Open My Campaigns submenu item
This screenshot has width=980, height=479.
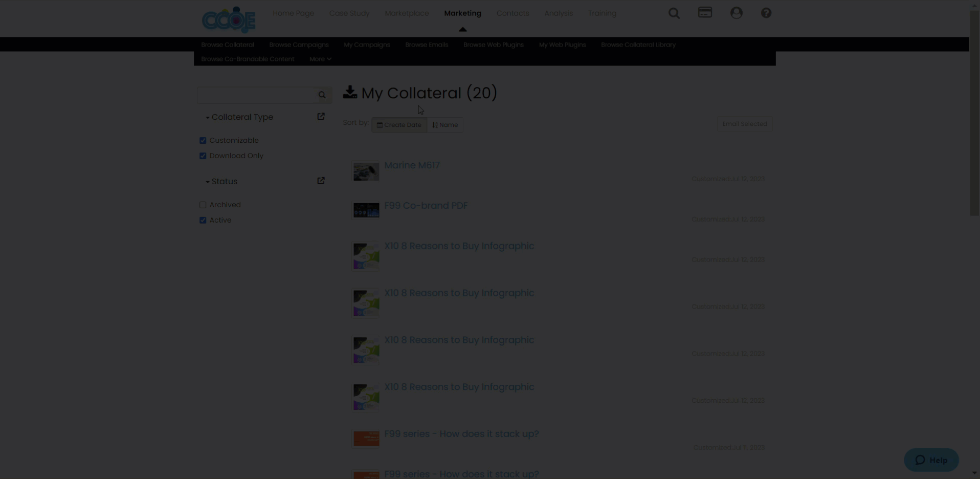(x=367, y=45)
